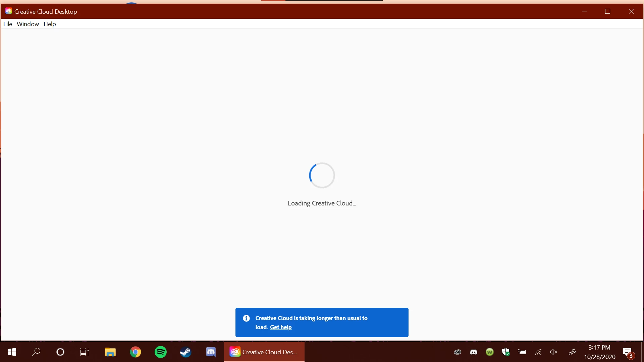Click the info icon in blue banner
Viewport: 644px width, 362px height.
(x=246, y=318)
